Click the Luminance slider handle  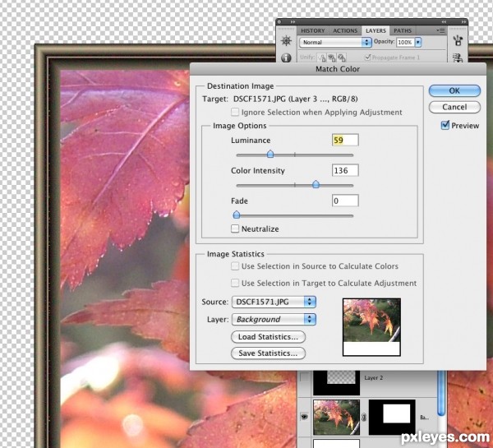270,154
